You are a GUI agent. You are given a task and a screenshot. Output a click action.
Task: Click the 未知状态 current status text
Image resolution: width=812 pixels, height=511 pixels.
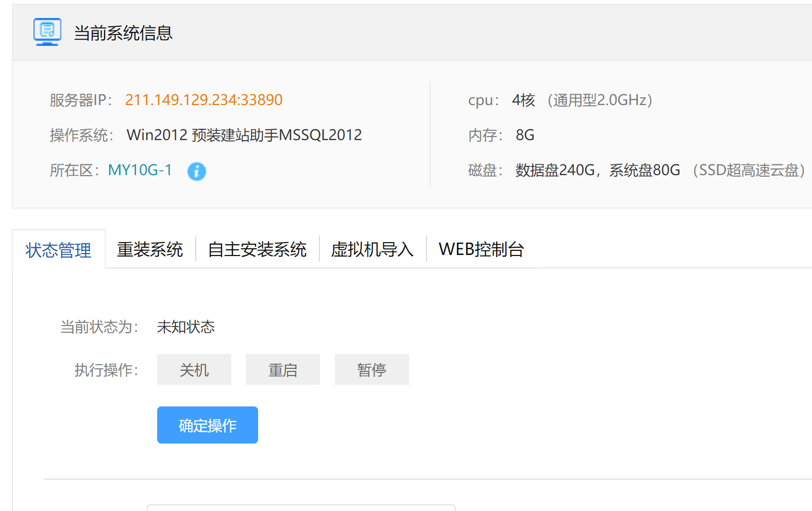185,327
